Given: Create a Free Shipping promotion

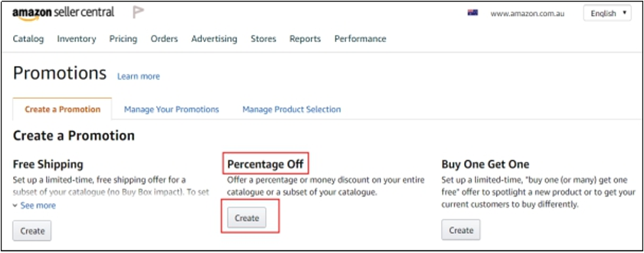Looking at the screenshot, I should pos(32,230).
